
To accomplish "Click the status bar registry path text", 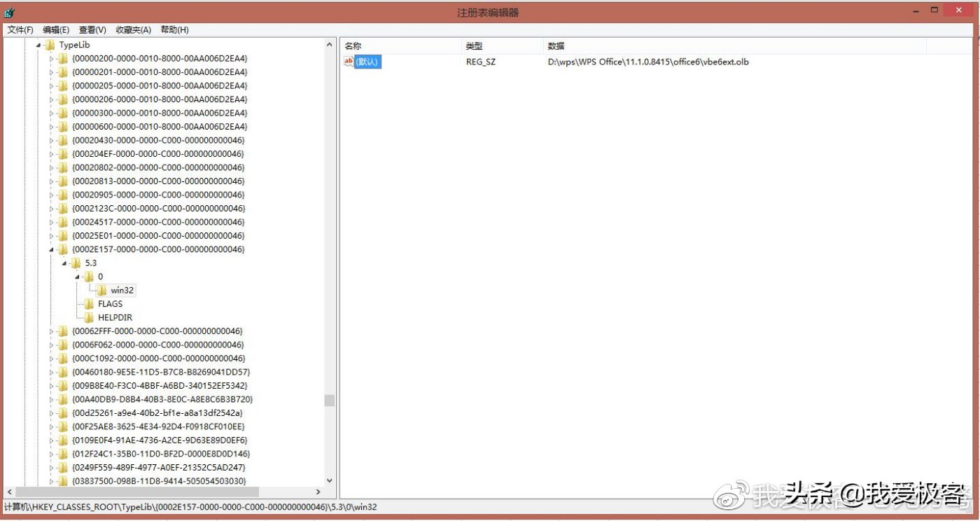I will [190, 507].
